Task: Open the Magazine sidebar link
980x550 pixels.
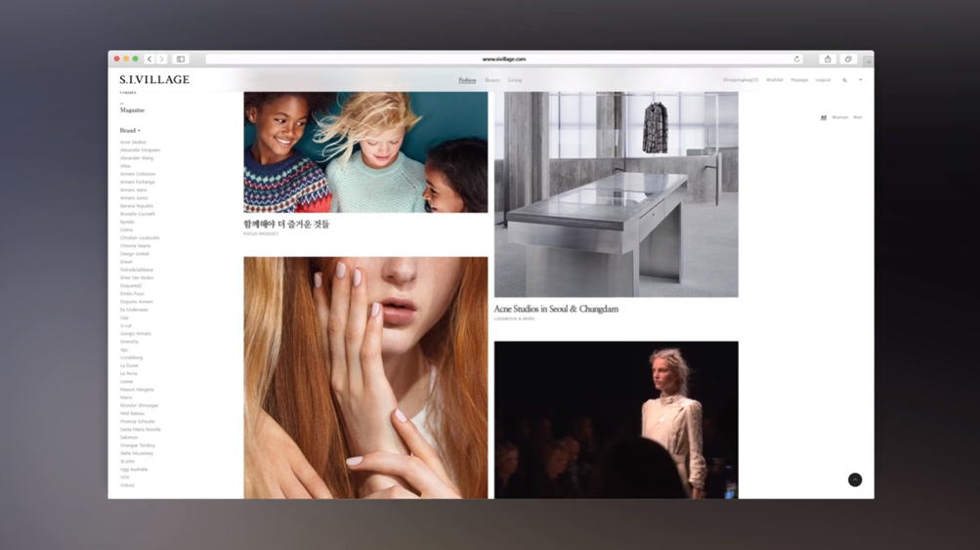Action: coord(132,110)
